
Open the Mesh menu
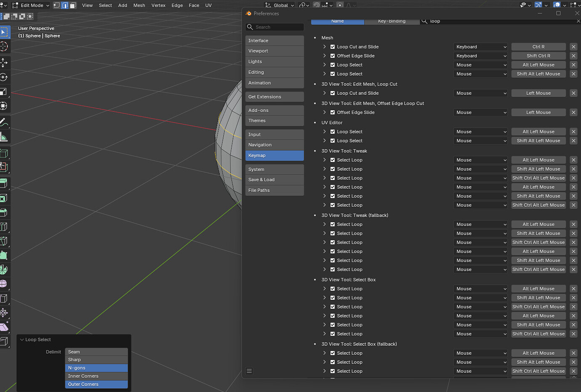tap(139, 5)
